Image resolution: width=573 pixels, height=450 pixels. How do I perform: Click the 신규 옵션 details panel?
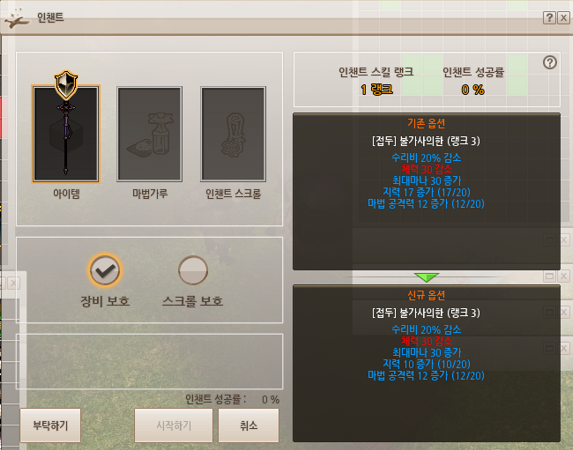(426, 363)
